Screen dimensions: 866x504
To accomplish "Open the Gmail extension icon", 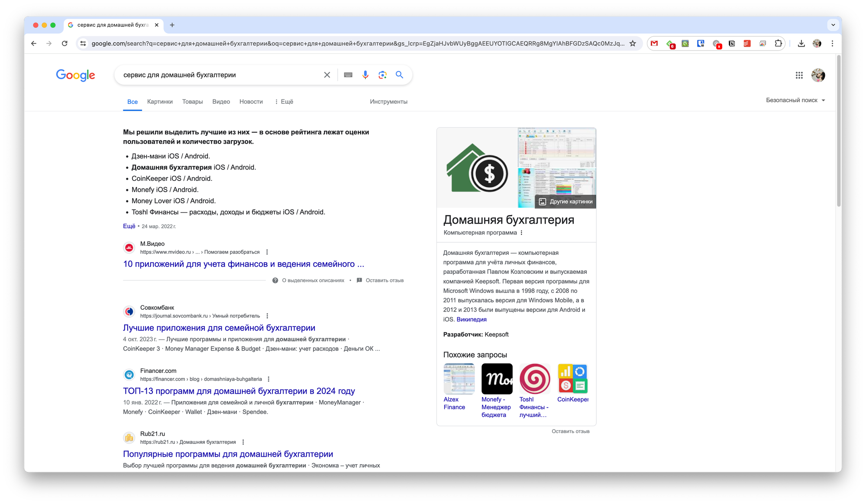I will 654,43.
